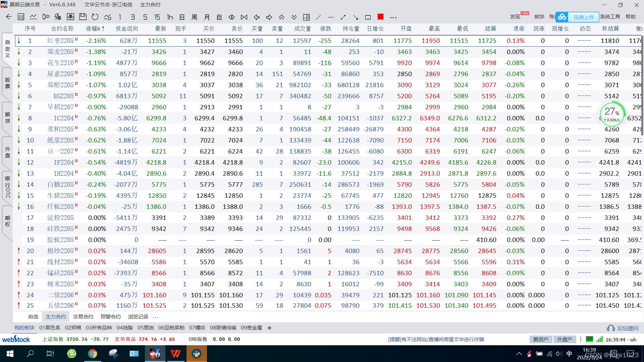
Task: Select the line segment drawing tool
Action: click(x=343, y=17)
